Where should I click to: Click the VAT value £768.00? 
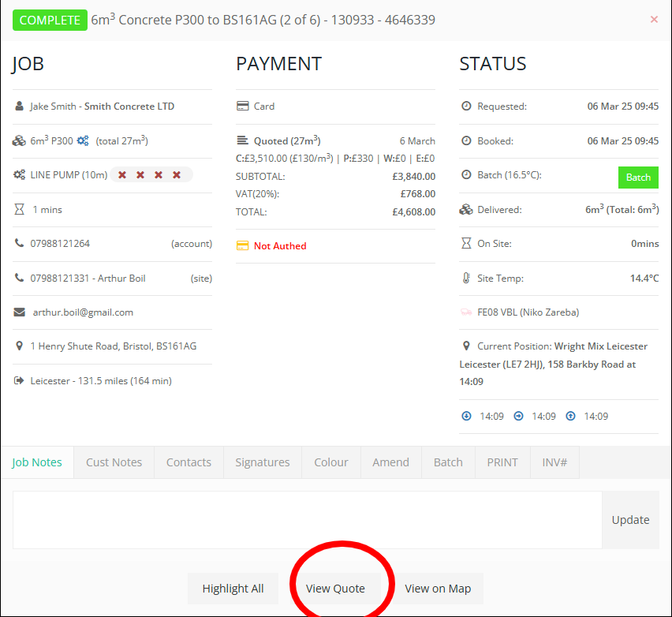418,194
